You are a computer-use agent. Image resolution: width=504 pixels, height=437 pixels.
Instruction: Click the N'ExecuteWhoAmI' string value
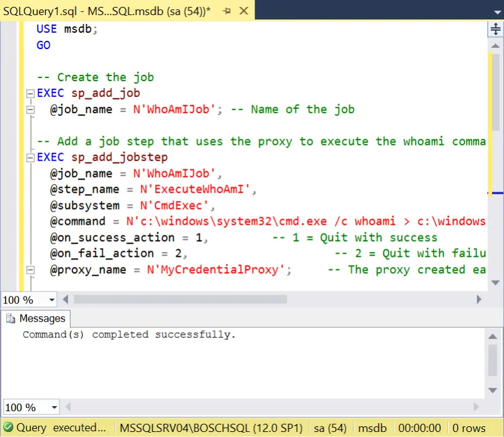195,190
